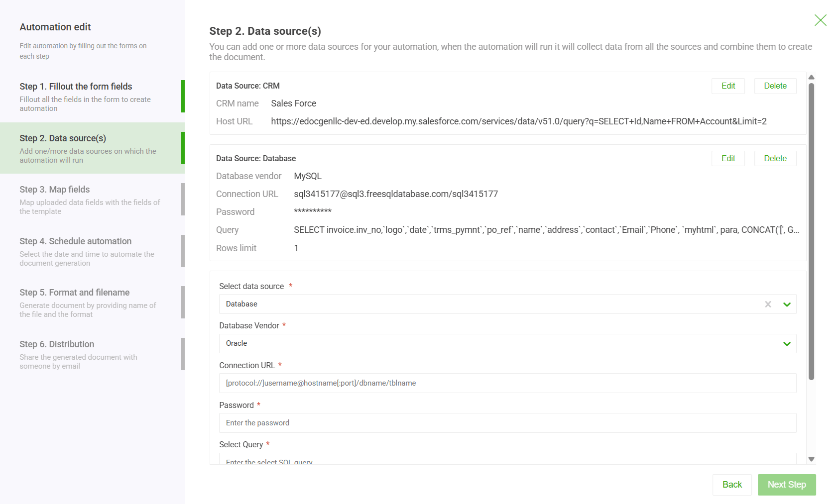
Task: Close the Automation edit dialog
Action: pos(820,20)
